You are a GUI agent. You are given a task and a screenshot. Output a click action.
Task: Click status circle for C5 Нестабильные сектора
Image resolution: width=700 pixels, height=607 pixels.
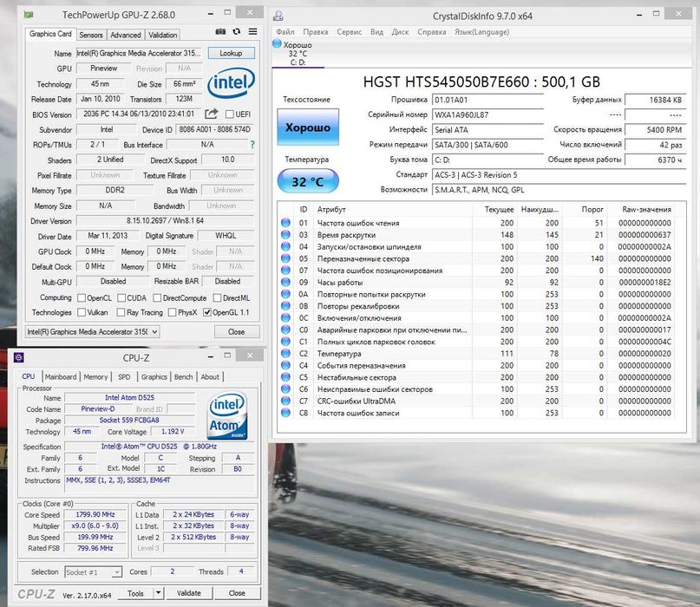click(285, 376)
